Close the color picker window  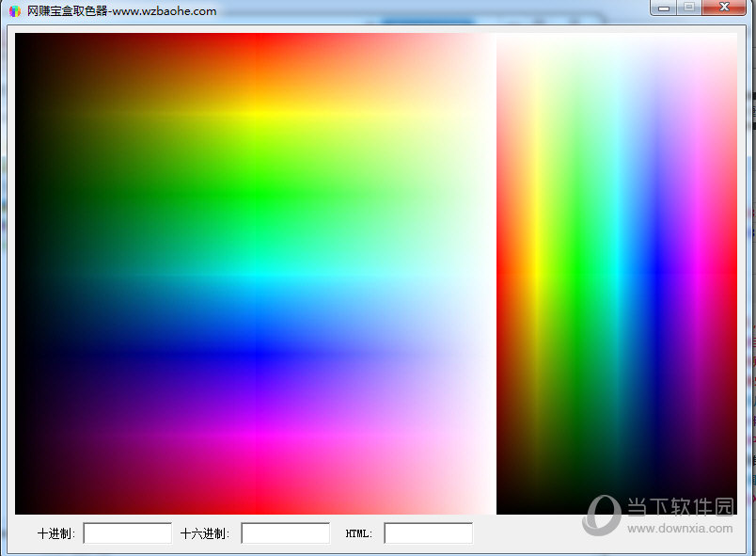[x=724, y=8]
